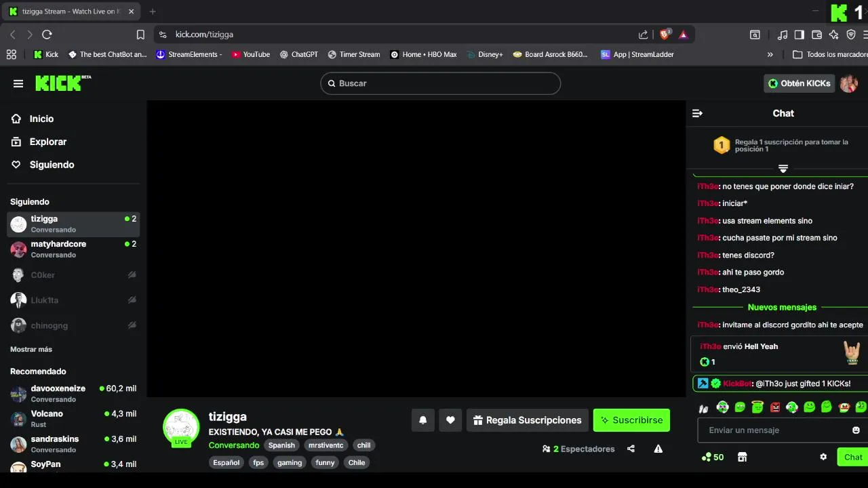
Task: Expand the leaderboard chevron under gift banner
Action: (x=783, y=168)
